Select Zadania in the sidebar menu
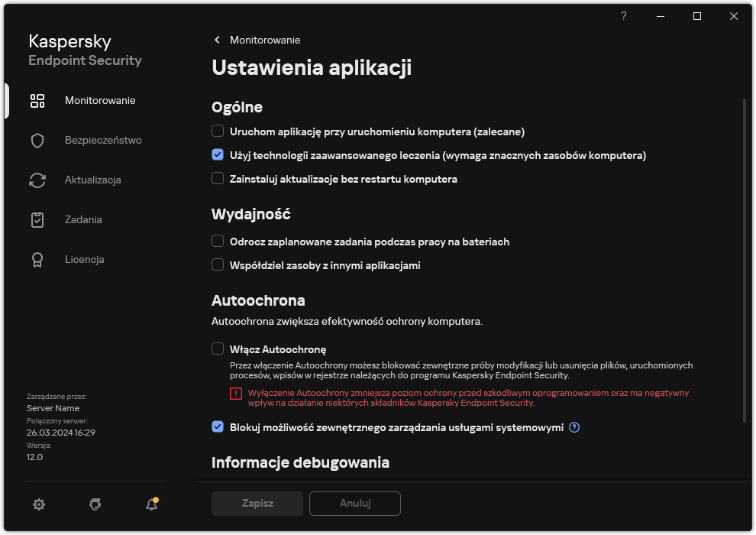The image size is (756, 535). coord(82,219)
